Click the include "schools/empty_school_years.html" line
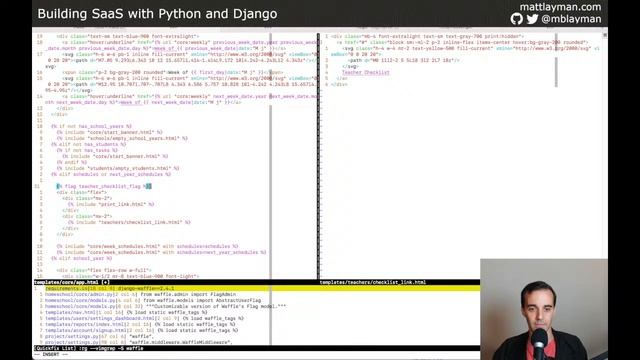The width and height of the screenshot is (640, 360). click(x=122, y=138)
